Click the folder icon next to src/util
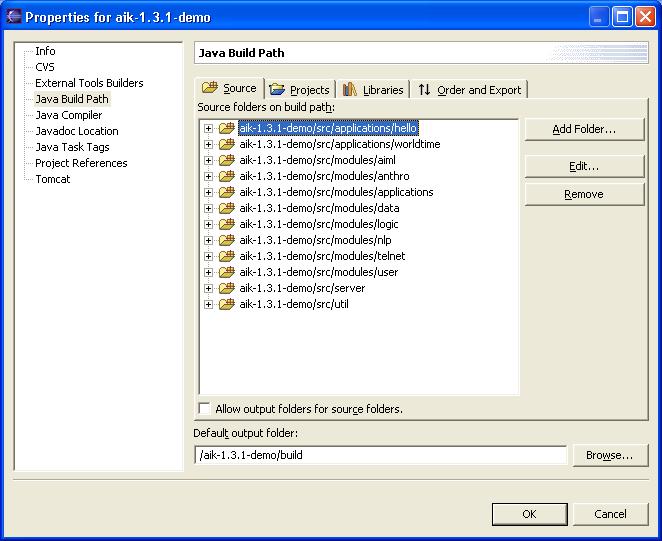The image size is (662, 541). click(x=226, y=304)
